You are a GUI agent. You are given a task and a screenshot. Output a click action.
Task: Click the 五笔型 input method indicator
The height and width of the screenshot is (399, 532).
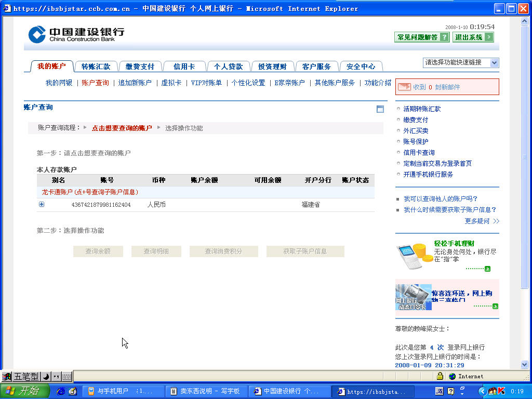25,377
